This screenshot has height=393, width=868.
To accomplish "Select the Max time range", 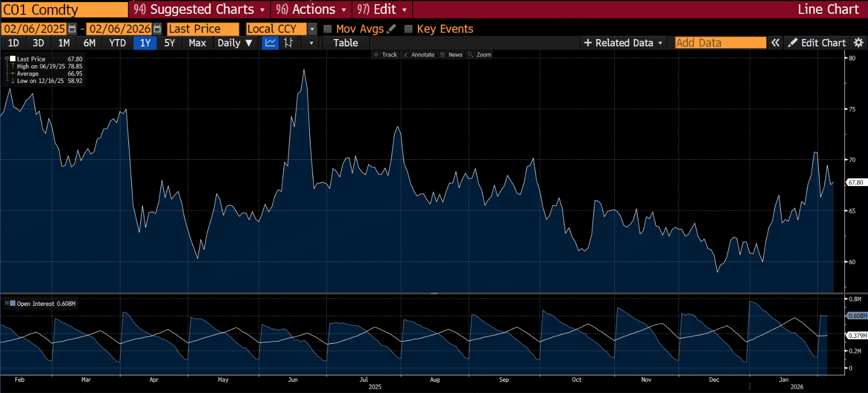I will [x=197, y=43].
